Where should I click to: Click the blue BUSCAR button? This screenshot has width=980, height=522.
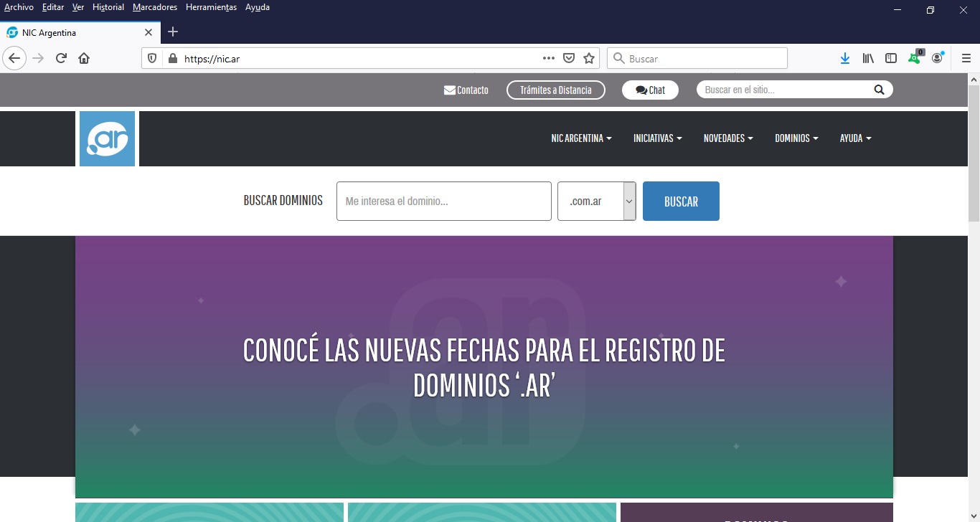[x=681, y=201]
